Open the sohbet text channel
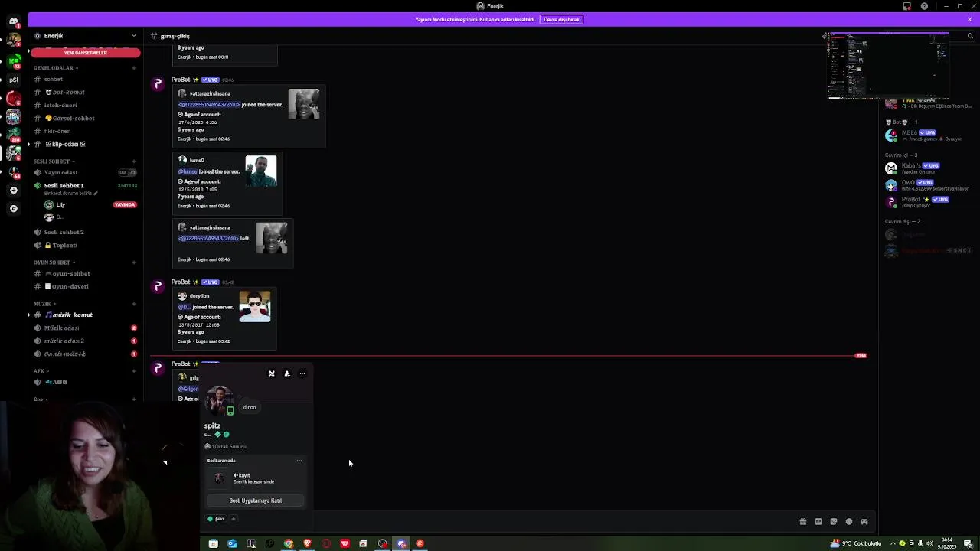This screenshot has width=980, height=551. 85,79
